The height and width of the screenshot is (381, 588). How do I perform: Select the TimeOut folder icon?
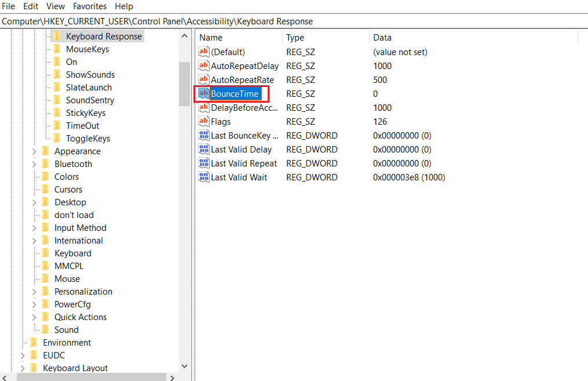pyautogui.click(x=57, y=125)
